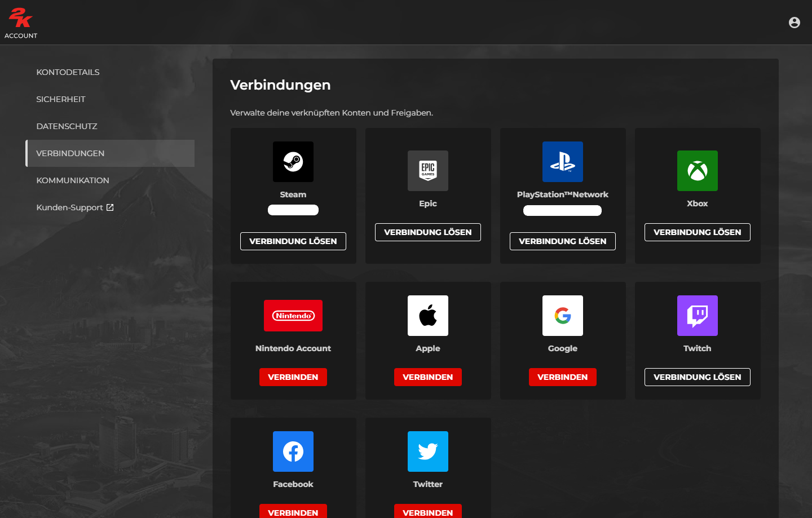Screen dimensions: 812x518
Task: Click the Epic label text
Action: tap(428, 203)
